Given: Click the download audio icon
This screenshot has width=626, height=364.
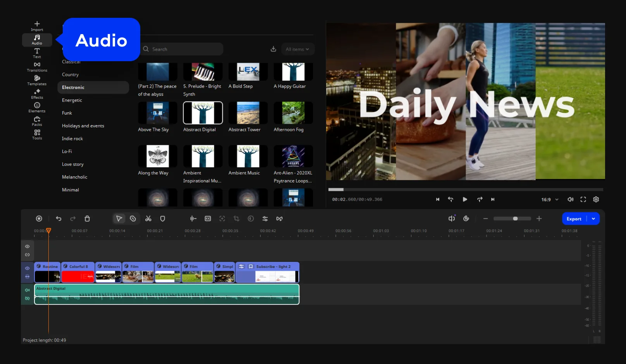Looking at the screenshot, I should click(x=273, y=49).
